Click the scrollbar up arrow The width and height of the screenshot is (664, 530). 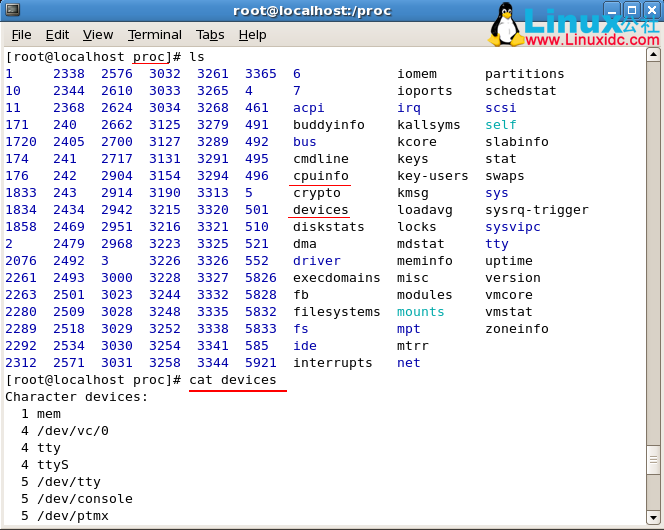coord(653,55)
